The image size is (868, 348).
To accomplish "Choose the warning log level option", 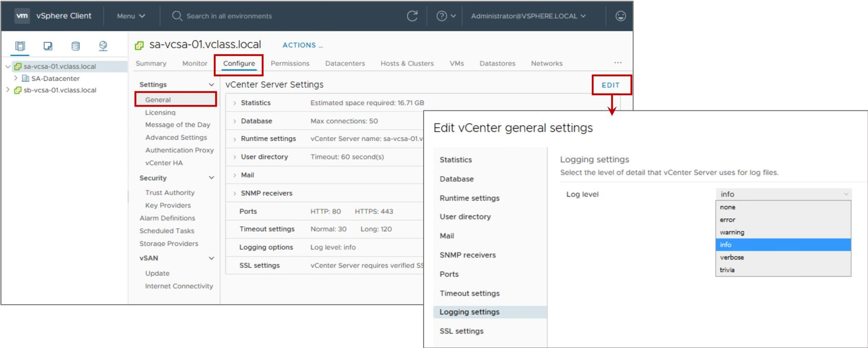I will click(x=783, y=232).
